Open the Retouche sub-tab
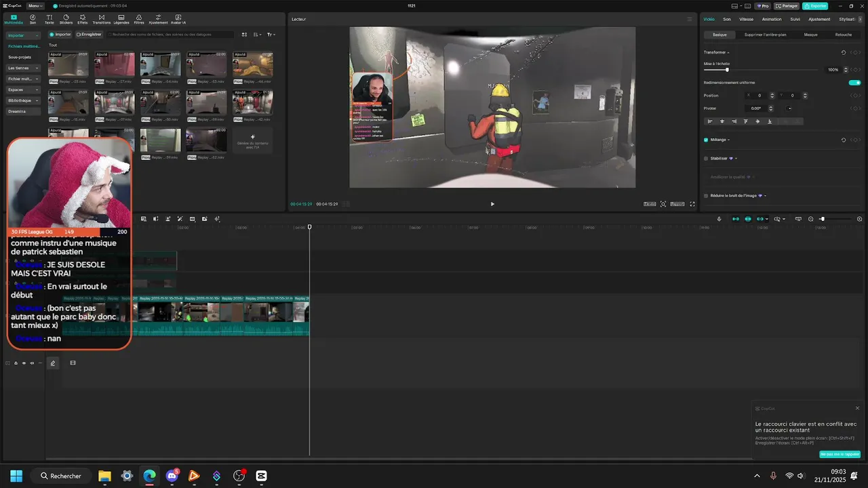The image size is (868, 488). pyautogui.click(x=844, y=35)
